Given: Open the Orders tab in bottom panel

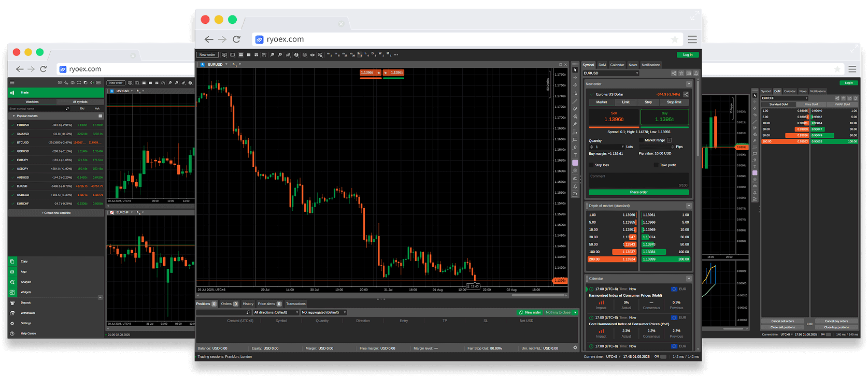Looking at the screenshot, I should click(229, 304).
